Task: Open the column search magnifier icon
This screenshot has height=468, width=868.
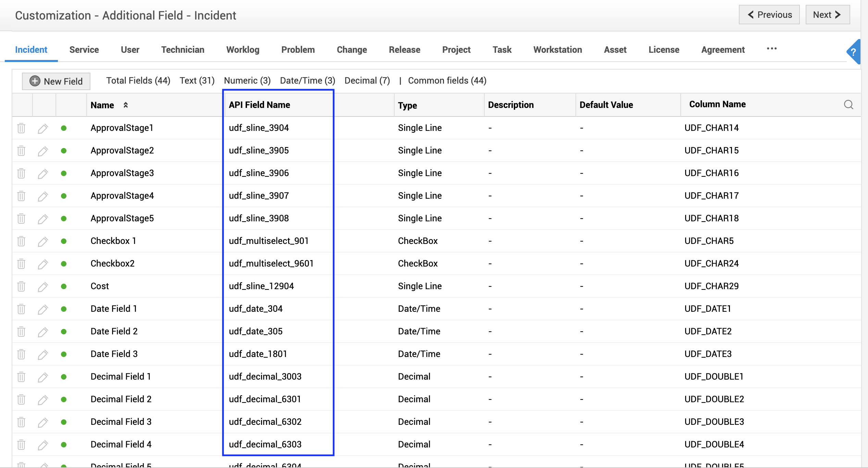Action: coord(848,105)
